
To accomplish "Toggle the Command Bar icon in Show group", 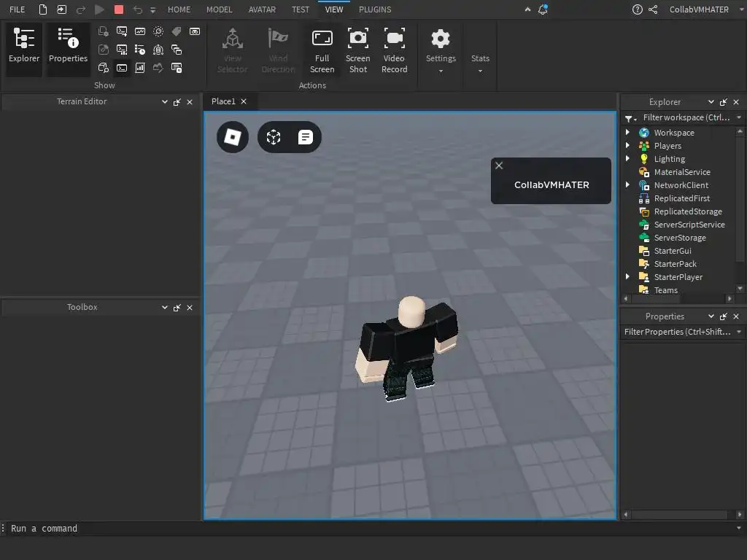I will [122, 68].
